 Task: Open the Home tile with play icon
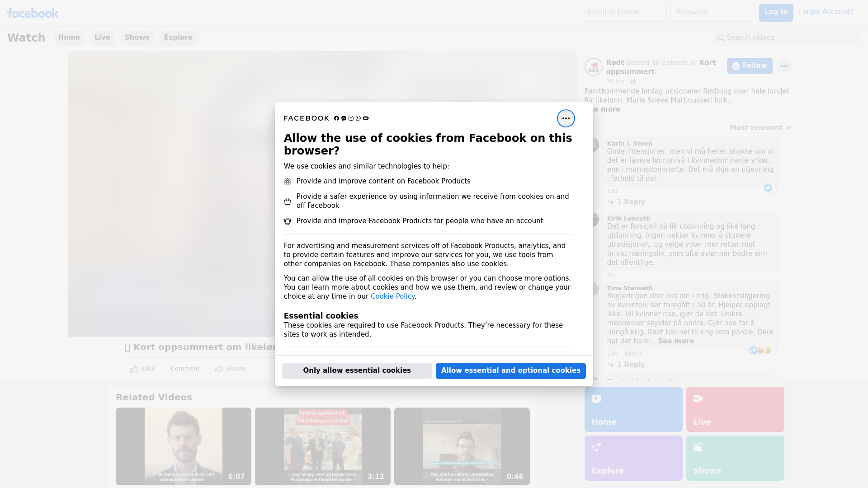click(633, 409)
